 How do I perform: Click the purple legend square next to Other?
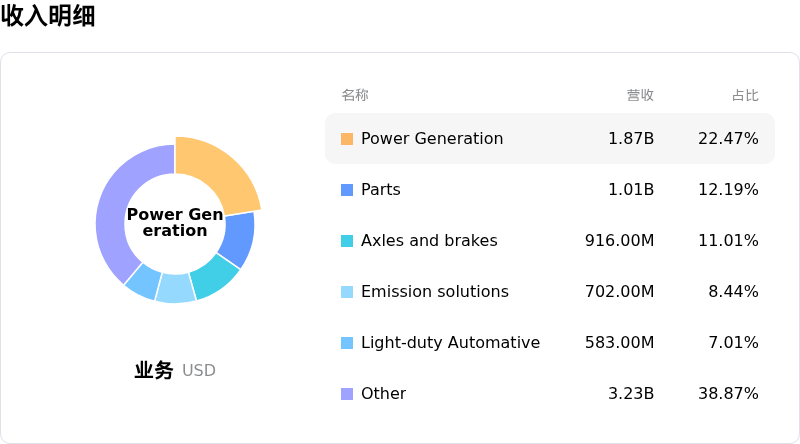[x=347, y=394]
